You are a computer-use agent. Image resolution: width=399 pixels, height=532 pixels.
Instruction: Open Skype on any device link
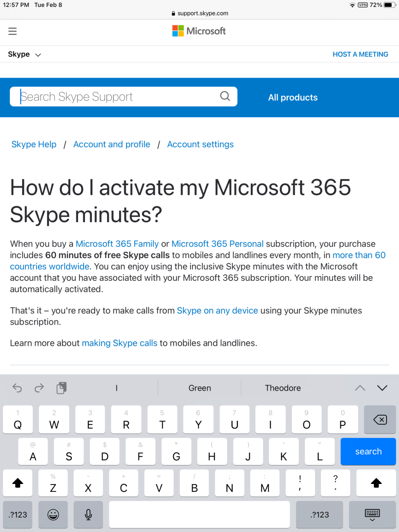(218, 310)
